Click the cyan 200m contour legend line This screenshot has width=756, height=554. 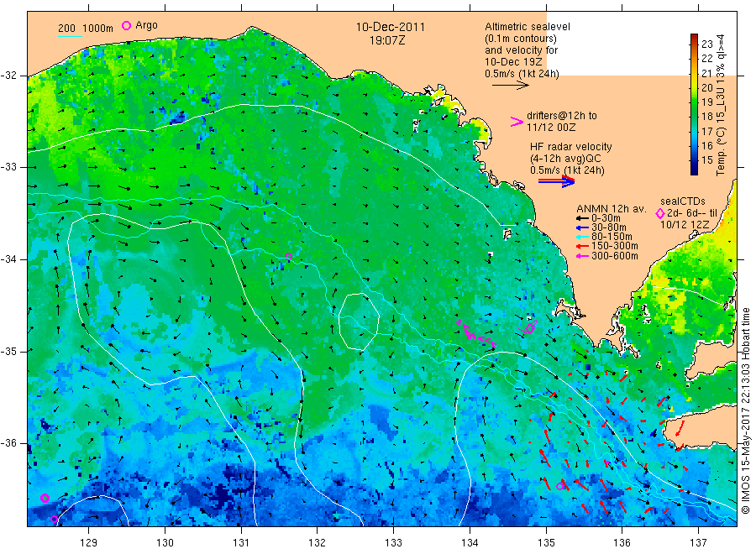(70, 36)
